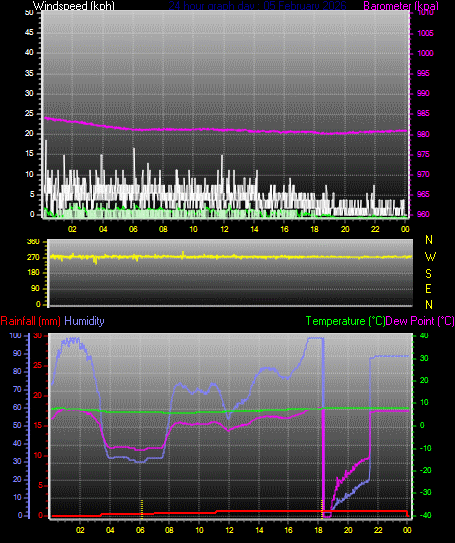Viewport: 455px width, 543px height.
Task: Click "270" on the wind direction axis
Action: [33, 258]
